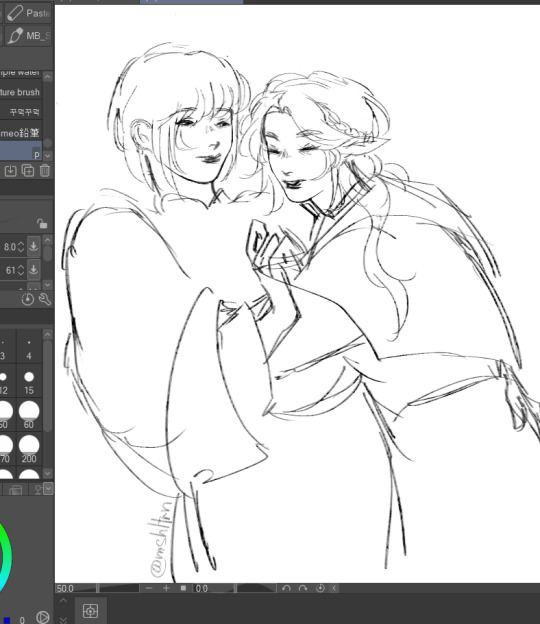Image resolution: width=540 pixels, height=624 pixels.
Task: Open brush size dynamics button beside 8.0
Action: pos(34,247)
